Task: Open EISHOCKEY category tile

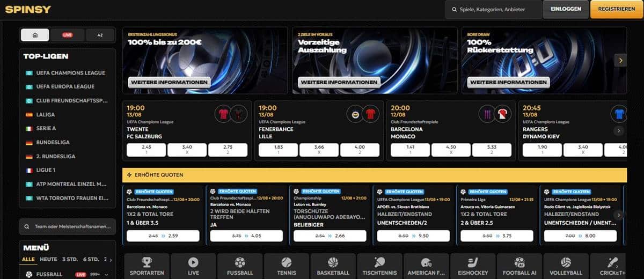Action: [x=472, y=266]
